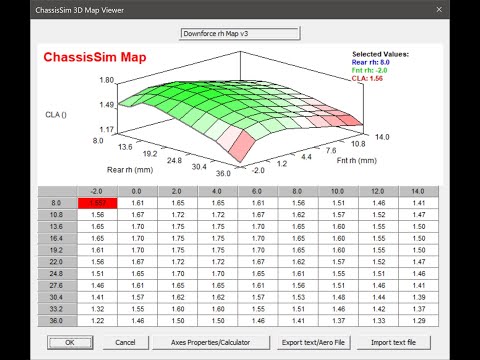
Task: Click cell 1.57 in row 30.4, column 0.0
Action: point(138,297)
